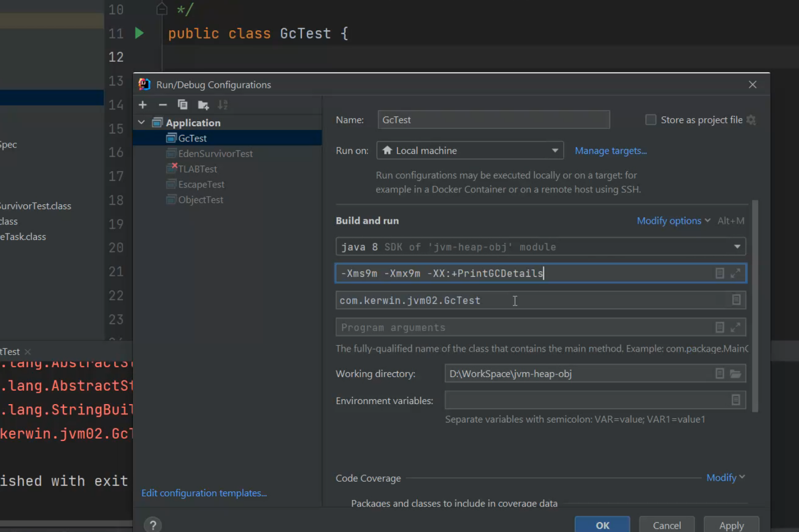Image resolution: width=799 pixels, height=532 pixels.
Task: Browse for the main class
Action: pos(736,300)
